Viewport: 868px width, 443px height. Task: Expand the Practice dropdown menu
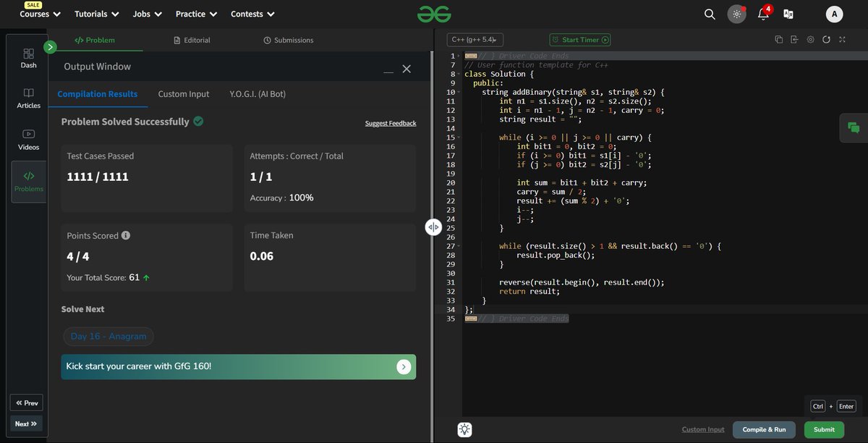pyautogui.click(x=196, y=14)
